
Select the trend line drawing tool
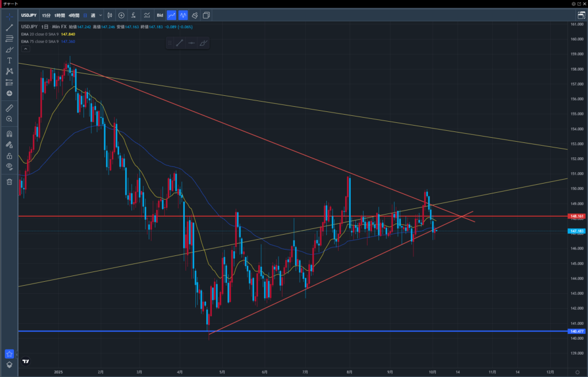[9, 28]
